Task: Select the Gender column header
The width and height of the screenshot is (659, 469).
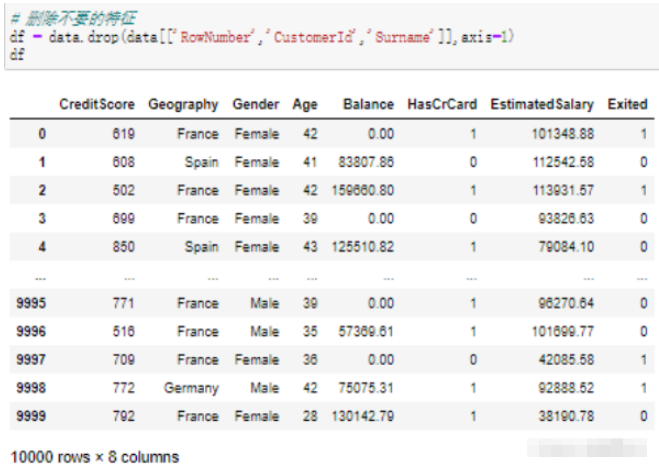Action: pos(256,105)
